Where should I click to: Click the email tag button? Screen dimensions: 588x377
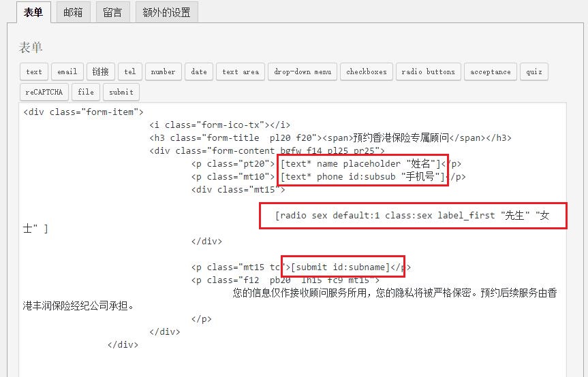(67, 71)
